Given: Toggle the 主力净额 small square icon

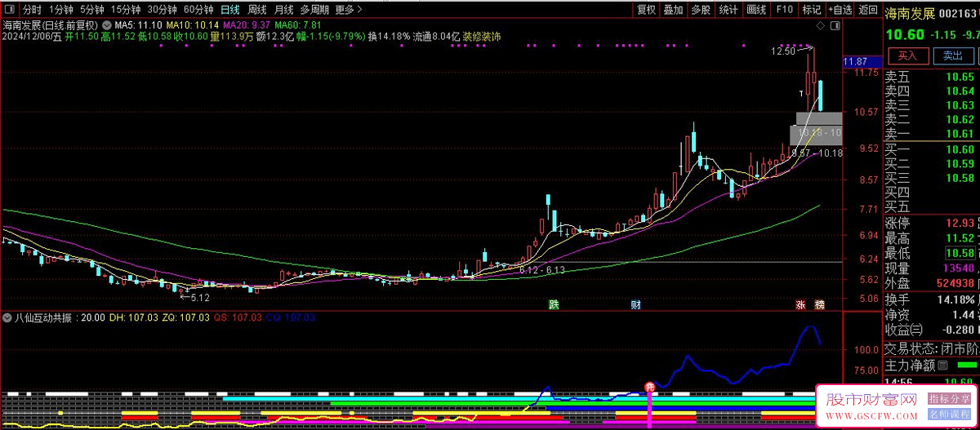Looking at the screenshot, I should 943,365.
